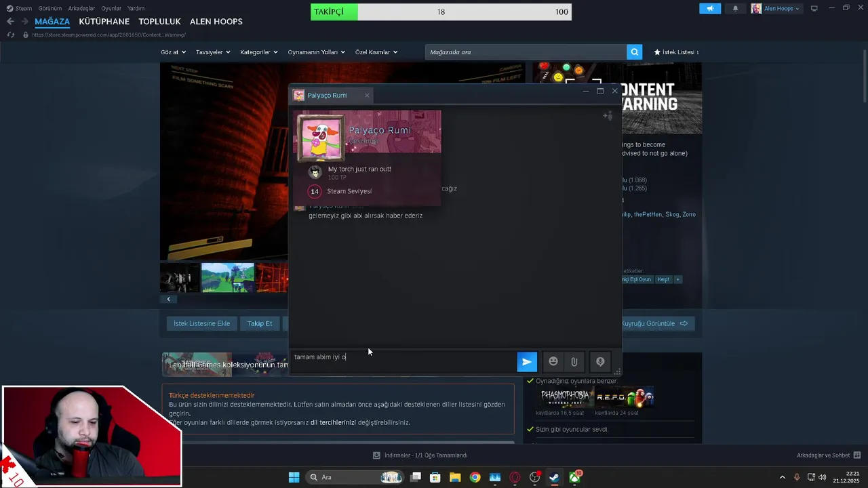Image resolution: width=868 pixels, height=488 pixels.
Task: Open the Göz at store dropdown
Action: point(173,52)
